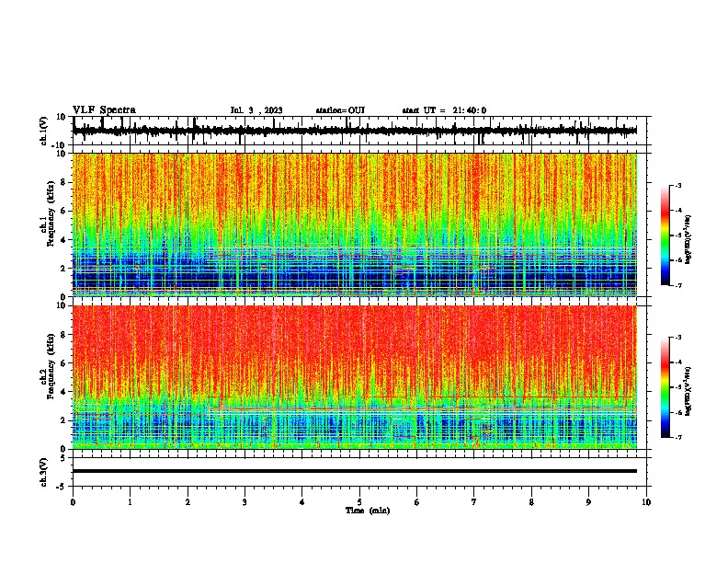Click time-axis tick label "3"
The height and width of the screenshot is (563, 728).
(245, 501)
